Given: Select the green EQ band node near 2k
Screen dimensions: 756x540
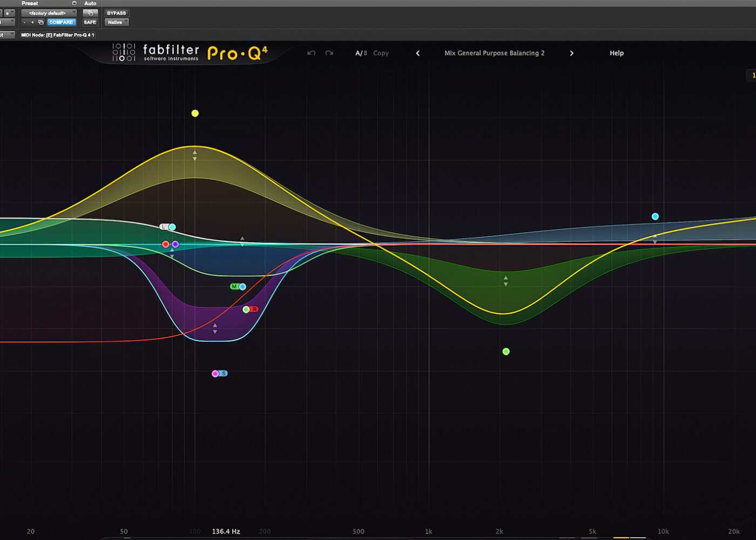Looking at the screenshot, I should pos(506,352).
